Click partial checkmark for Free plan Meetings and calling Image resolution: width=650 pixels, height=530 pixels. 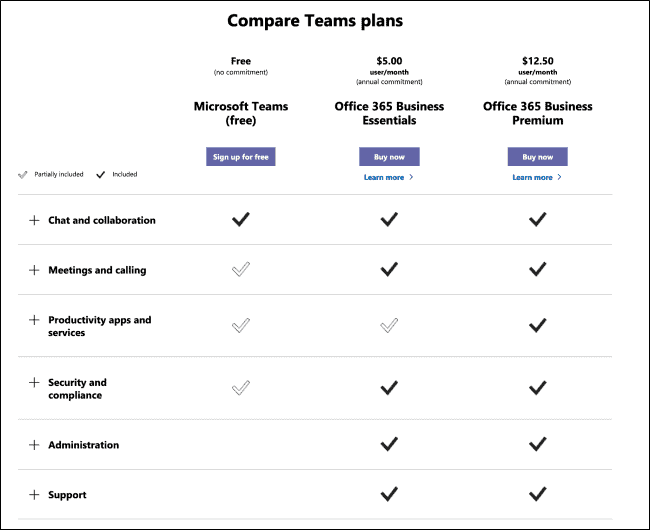point(240,269)
